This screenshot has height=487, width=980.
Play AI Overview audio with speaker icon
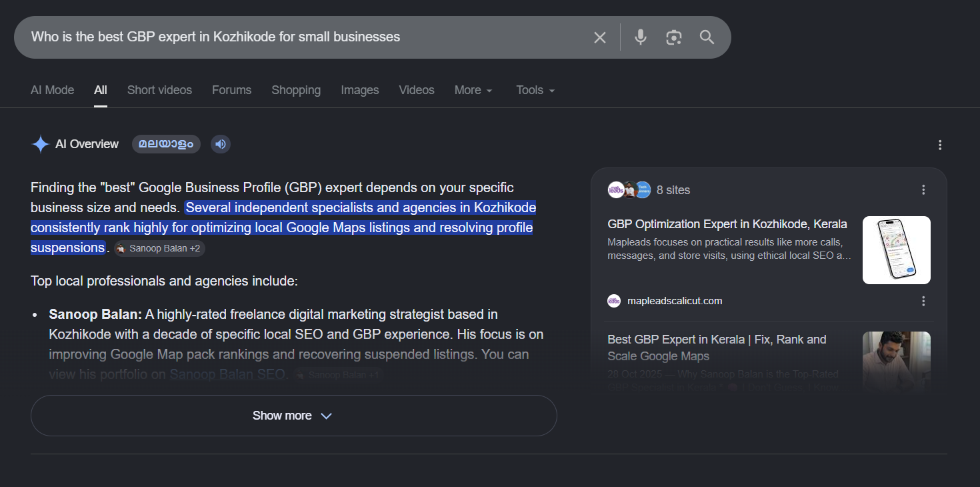tap(221, 144)
